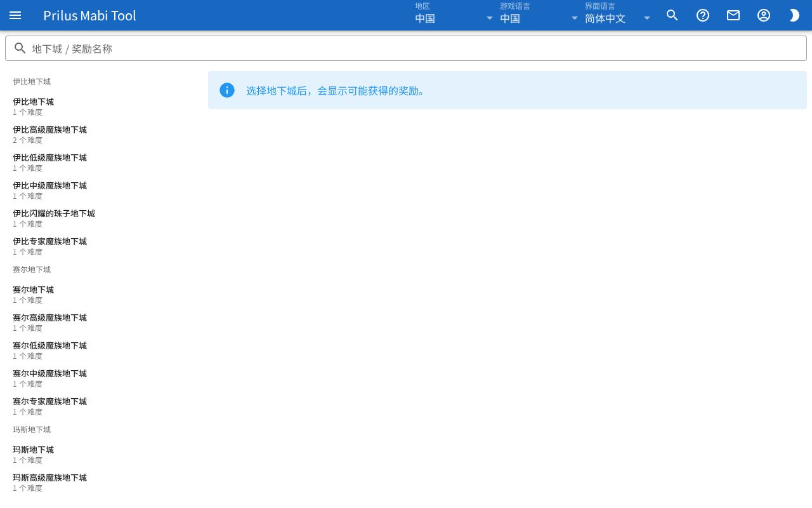Expand the 界面语言 dropdown
The height and width of the screenshot is (508, 812).
coord(619,15)
